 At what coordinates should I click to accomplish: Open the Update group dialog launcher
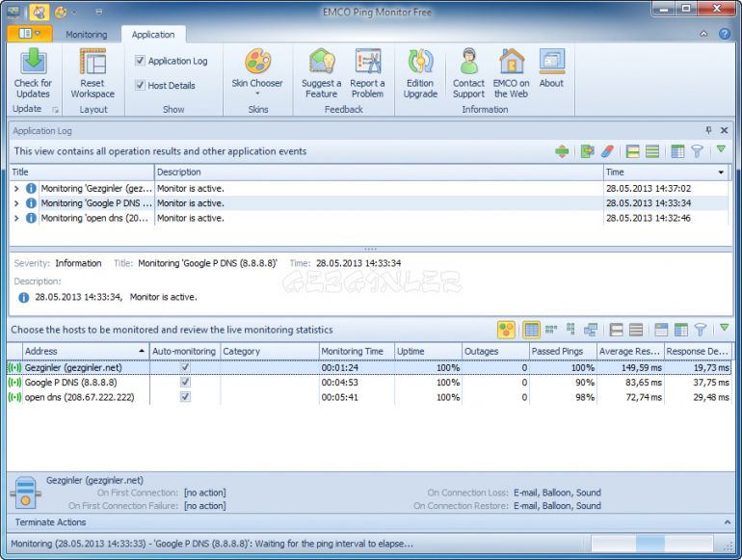(55, 110)
